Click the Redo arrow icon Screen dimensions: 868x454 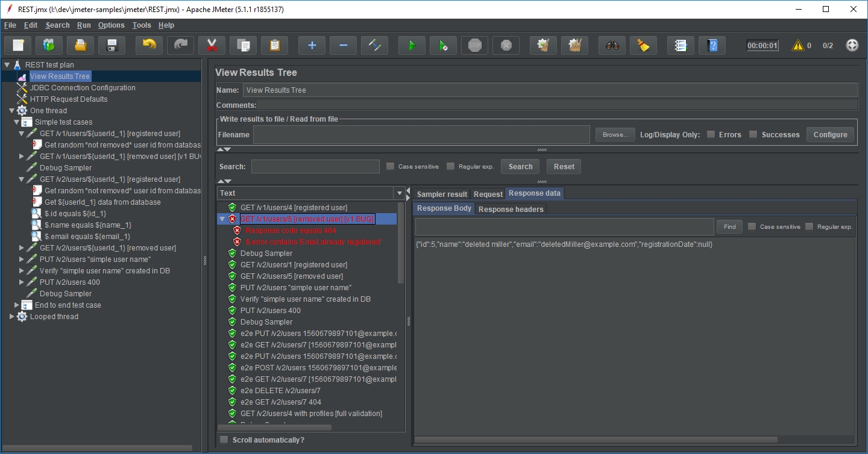[180, 45]
